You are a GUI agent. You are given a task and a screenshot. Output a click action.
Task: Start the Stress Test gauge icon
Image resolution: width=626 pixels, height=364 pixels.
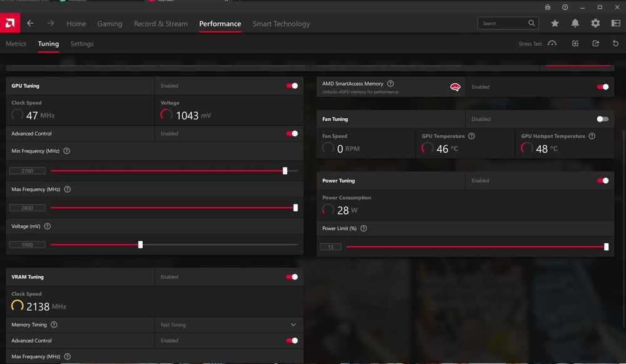(x=552, y=43)
